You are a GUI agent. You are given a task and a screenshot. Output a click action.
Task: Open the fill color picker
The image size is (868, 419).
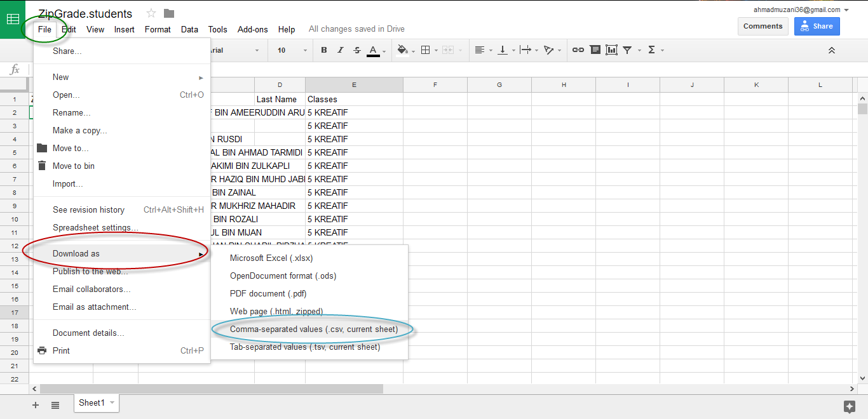402,50
